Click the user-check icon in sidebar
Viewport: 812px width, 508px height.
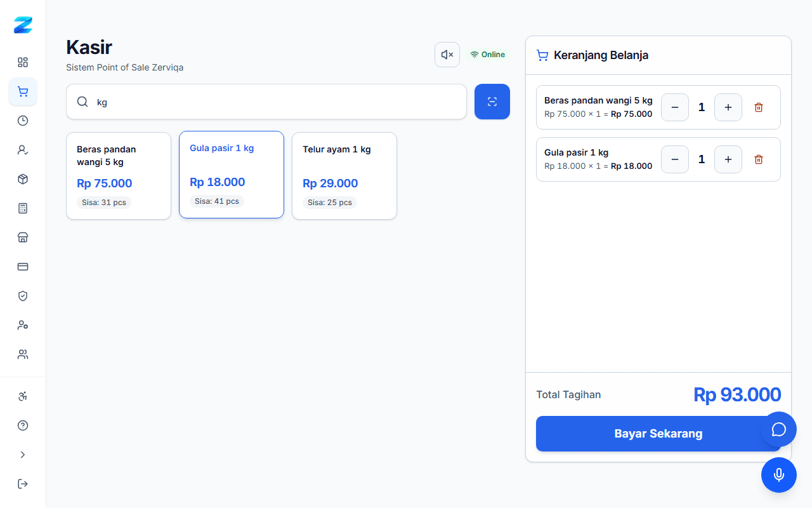[23, 150]
